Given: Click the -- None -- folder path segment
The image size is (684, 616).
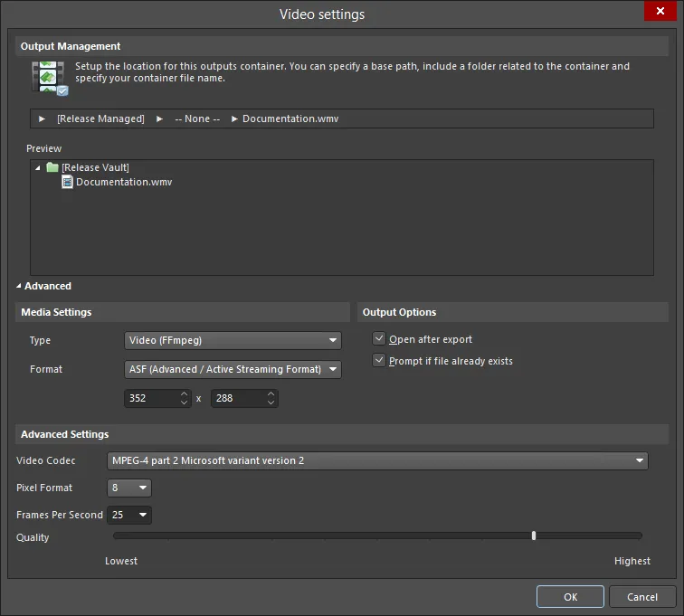Looking at the screenshot, I should pos(196,118).
